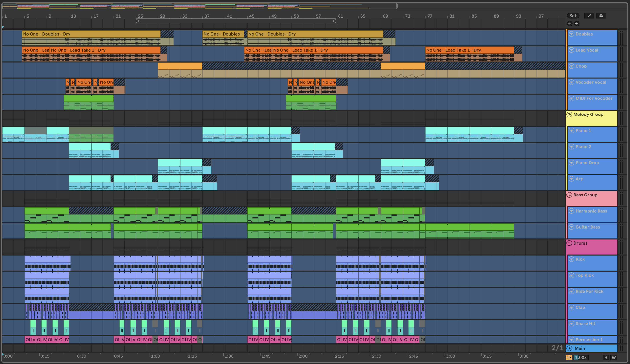The width and height of the screenshot is (630, 364).
Task: Click the Ride For Kick track name
Action: 589,291
